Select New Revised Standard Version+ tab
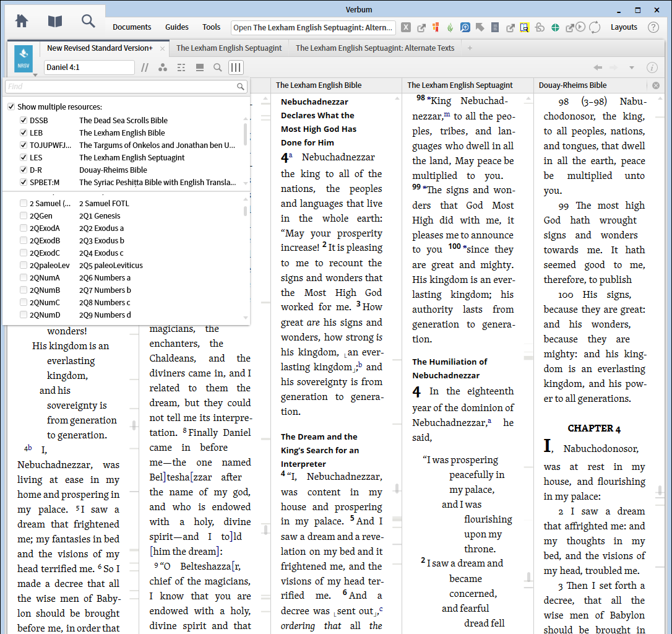The height and width of the screenshot is (634, 672). 100,48
